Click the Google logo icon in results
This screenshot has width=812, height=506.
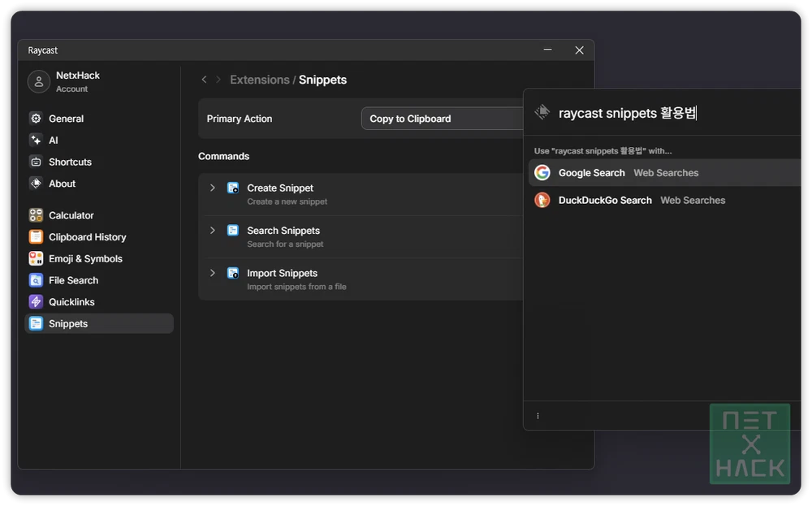pos(542,172)
